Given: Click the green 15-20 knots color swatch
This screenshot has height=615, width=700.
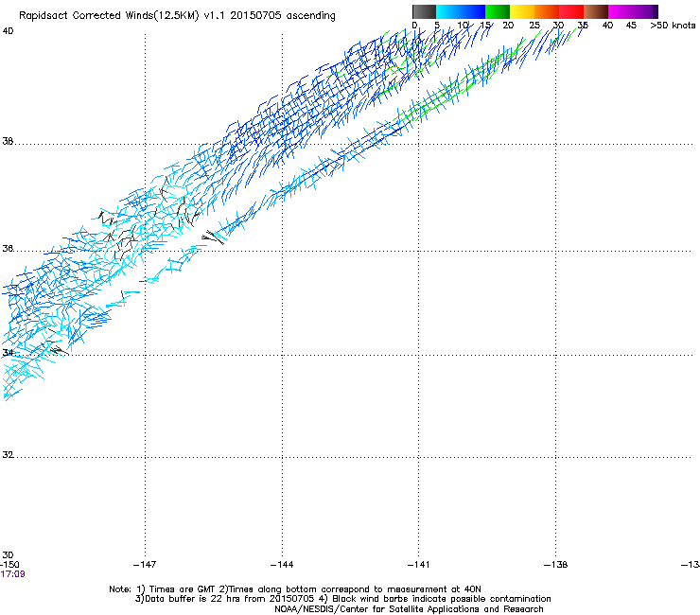Looking at the screenshot, I should (x=498, y=11).
